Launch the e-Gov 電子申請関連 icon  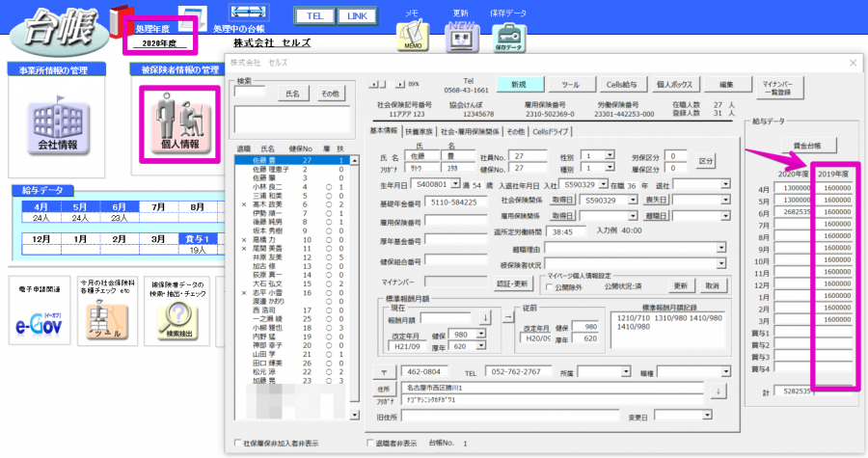[x=39, y=326]
